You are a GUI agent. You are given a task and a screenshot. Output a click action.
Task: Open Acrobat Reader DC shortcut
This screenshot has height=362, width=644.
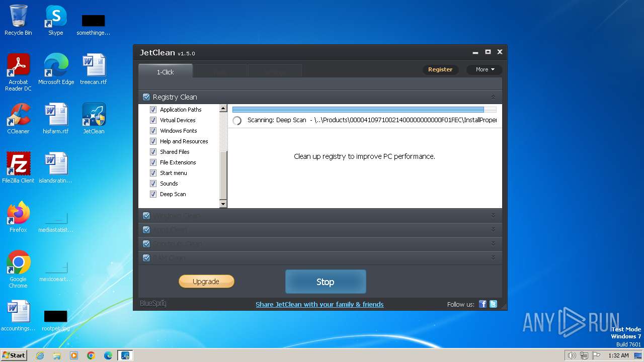pyautogui.click(x=18, y=72)
